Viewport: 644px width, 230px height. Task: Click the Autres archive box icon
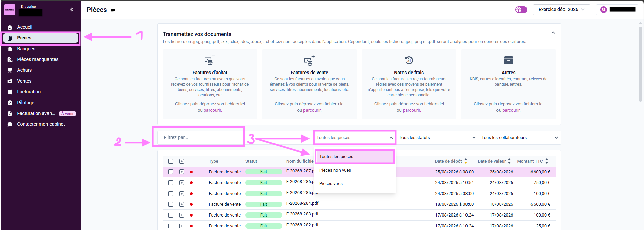[x=508, y=60]
